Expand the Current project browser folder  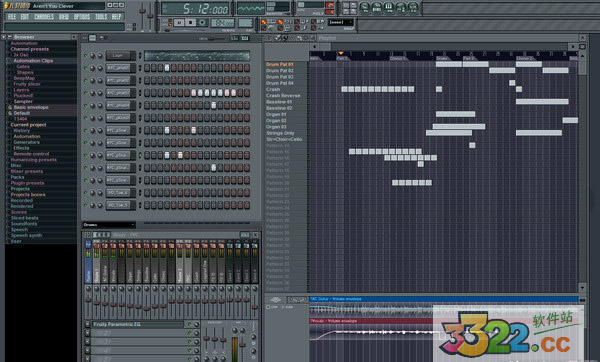[x=28, y=125]
